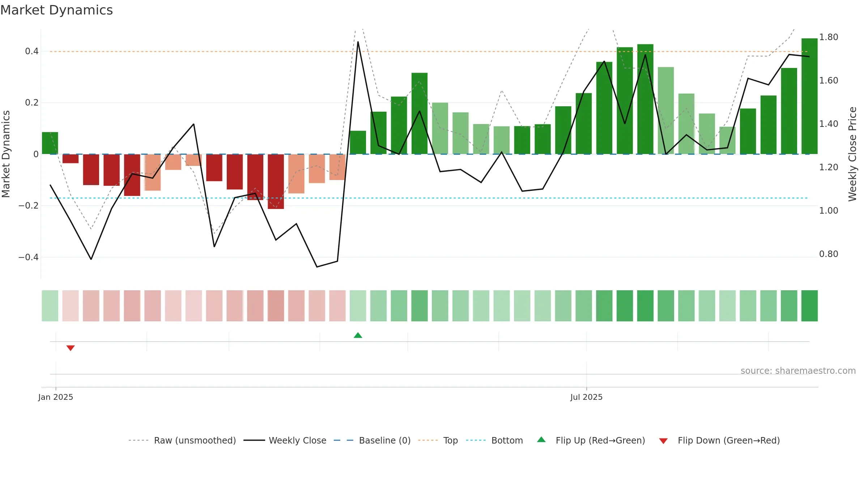
Task: Toggle the Bottom legend entry
Action: click(x=494, y=440)
